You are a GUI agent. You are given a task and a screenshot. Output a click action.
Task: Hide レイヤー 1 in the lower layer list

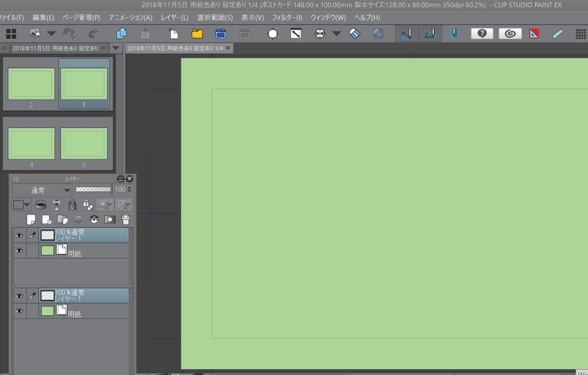point(19,296)
